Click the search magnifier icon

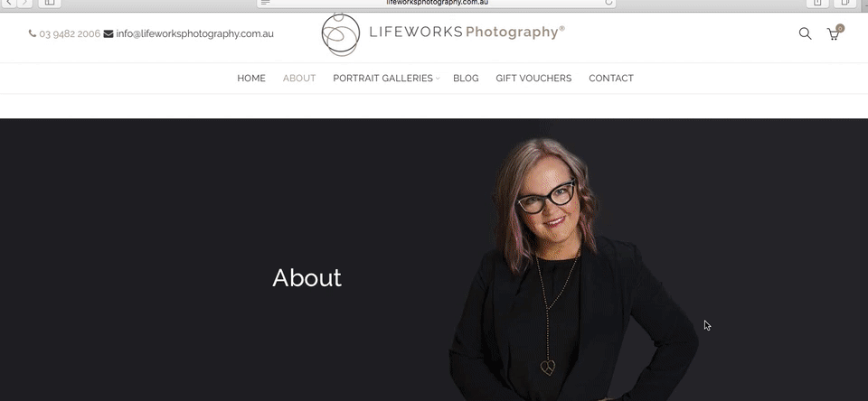(805, 33)
